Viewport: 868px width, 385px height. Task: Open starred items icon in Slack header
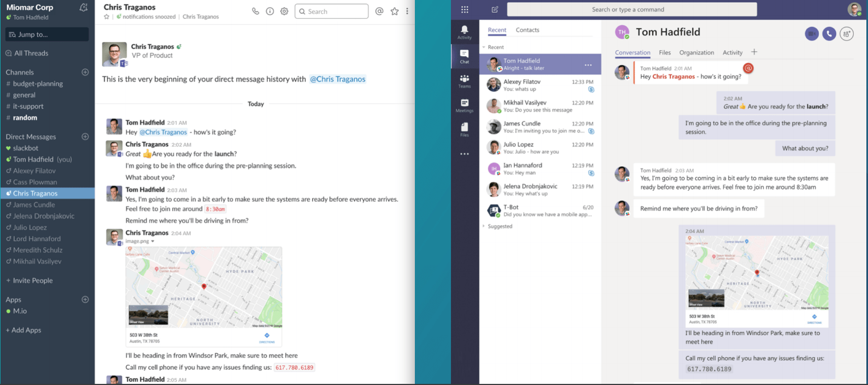click(394, 11)
